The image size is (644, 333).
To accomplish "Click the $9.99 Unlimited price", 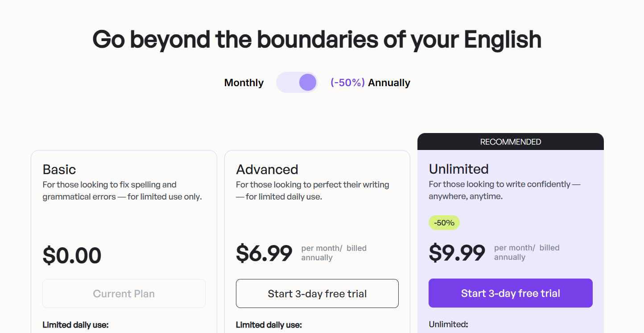I will coord(457,253).
